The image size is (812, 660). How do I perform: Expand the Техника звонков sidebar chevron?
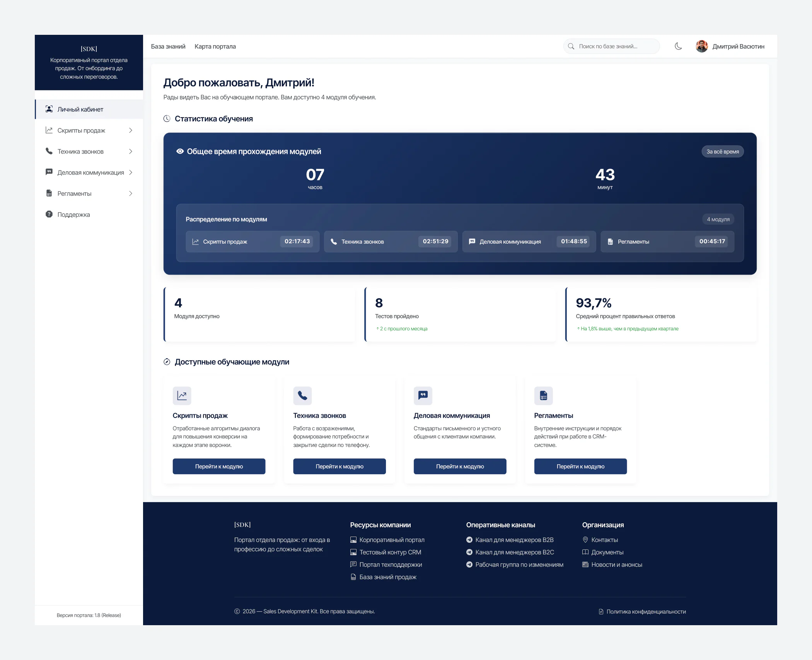pos(131,151)
